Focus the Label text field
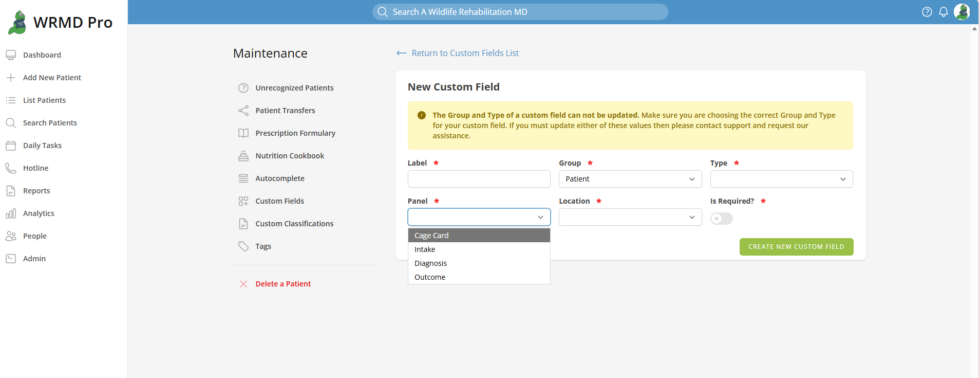980x378 pixels. 479,179
